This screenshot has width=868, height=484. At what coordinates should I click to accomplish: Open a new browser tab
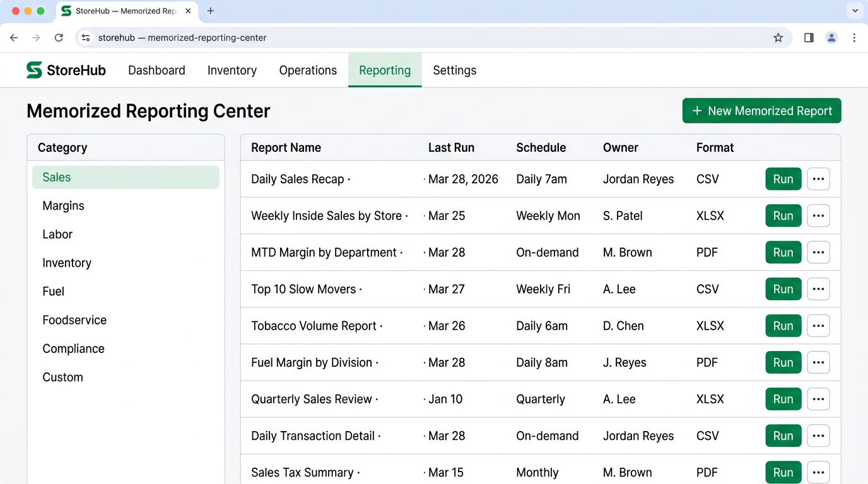tap(211, 11)
